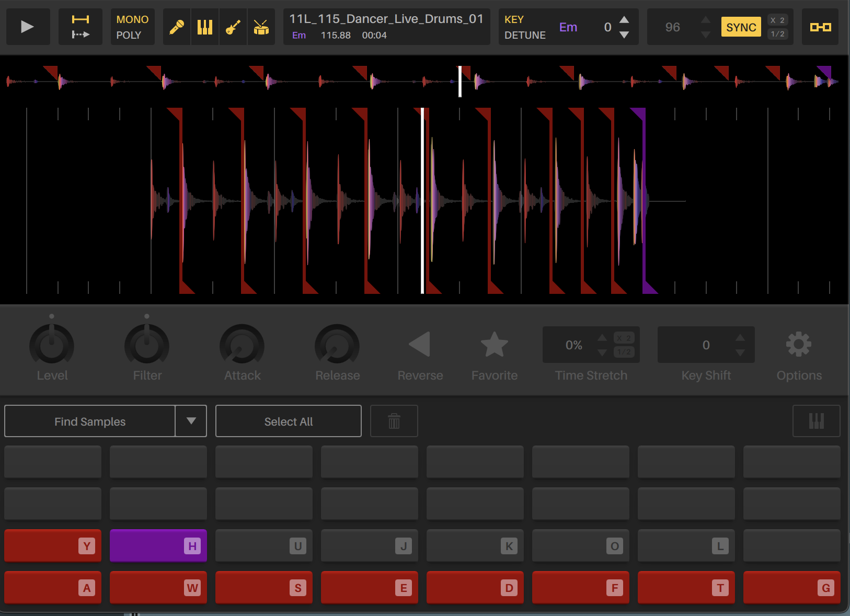This screenshot has width=850, height=616.
Task: Decrease Key Shift with down arrow
Action: coord(740,352)
